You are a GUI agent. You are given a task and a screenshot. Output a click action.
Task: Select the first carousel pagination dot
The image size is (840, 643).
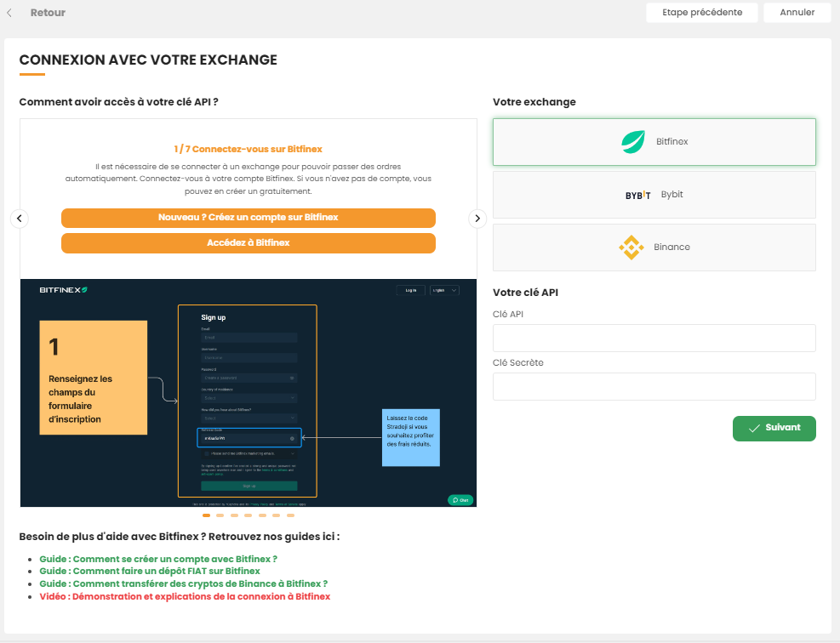tap(206, 515)
